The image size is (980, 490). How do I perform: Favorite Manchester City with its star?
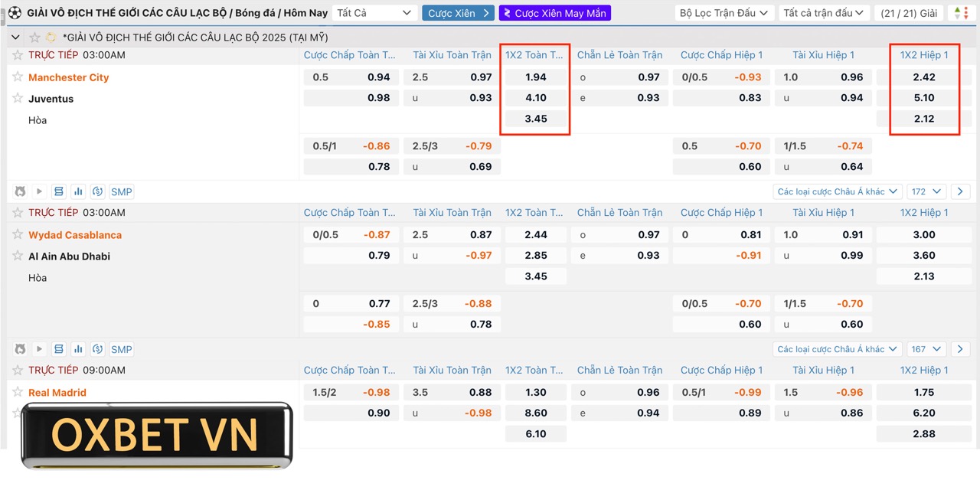click(18, 77)
